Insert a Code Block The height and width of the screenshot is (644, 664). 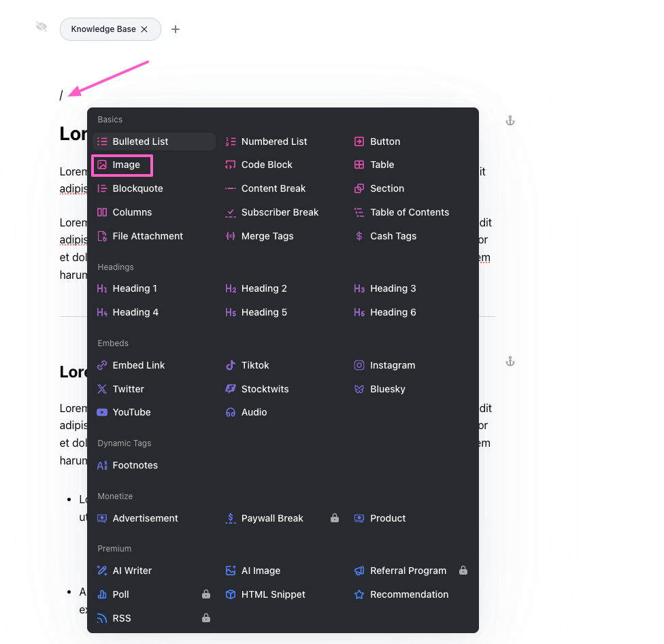coord(266,165)
